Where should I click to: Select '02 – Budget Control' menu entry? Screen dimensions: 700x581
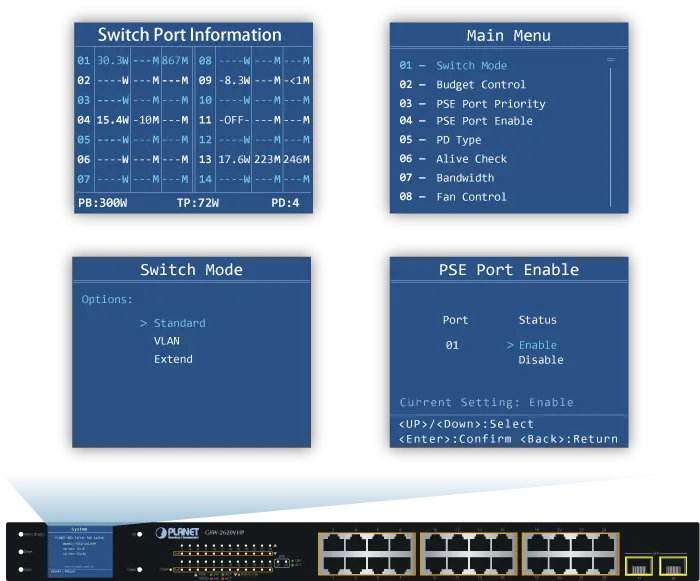coord(462,85)
